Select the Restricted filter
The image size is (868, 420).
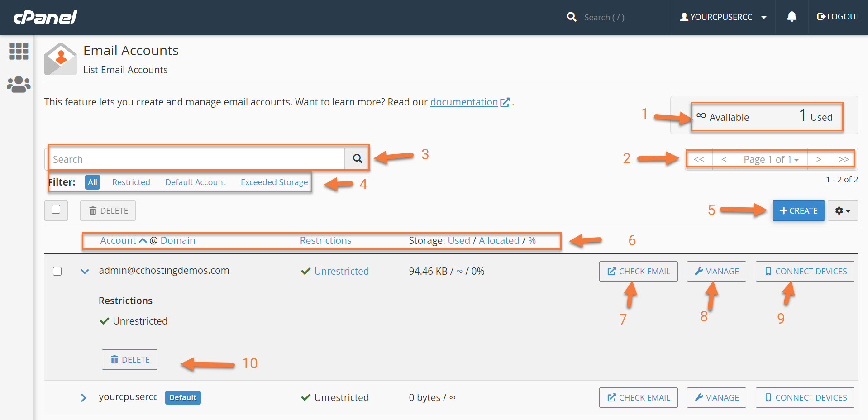click(x=131, y=182)
